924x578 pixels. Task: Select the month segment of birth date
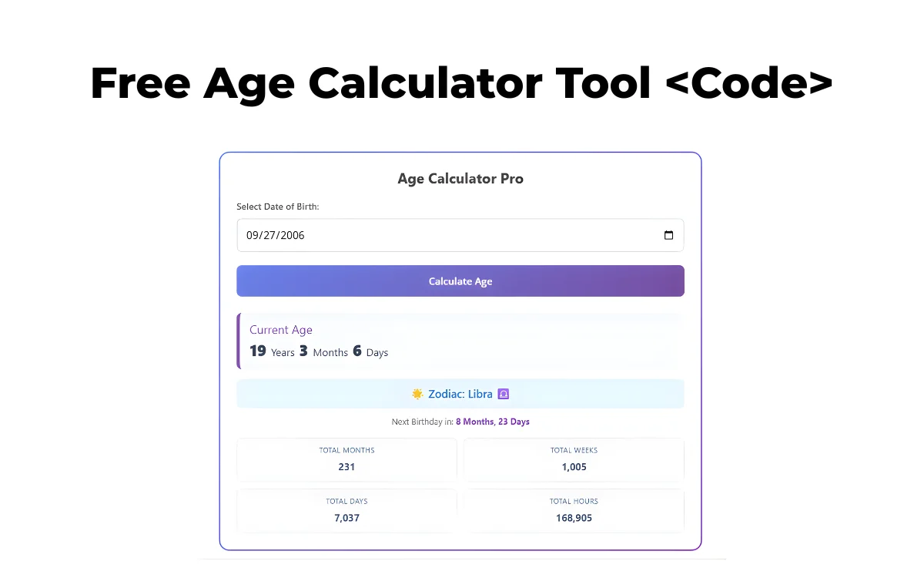pos(253,235)
